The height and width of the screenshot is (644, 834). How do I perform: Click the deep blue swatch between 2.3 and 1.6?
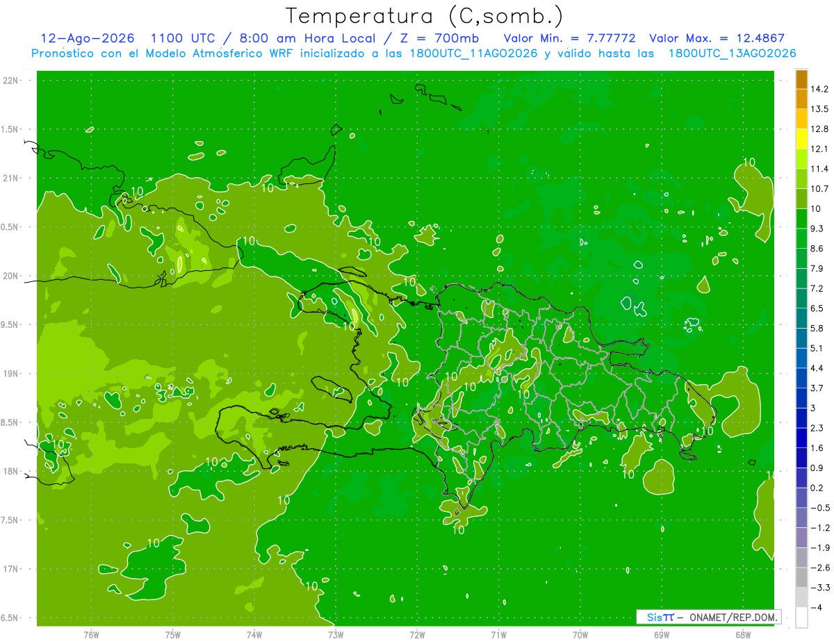(x=801, y=438)
